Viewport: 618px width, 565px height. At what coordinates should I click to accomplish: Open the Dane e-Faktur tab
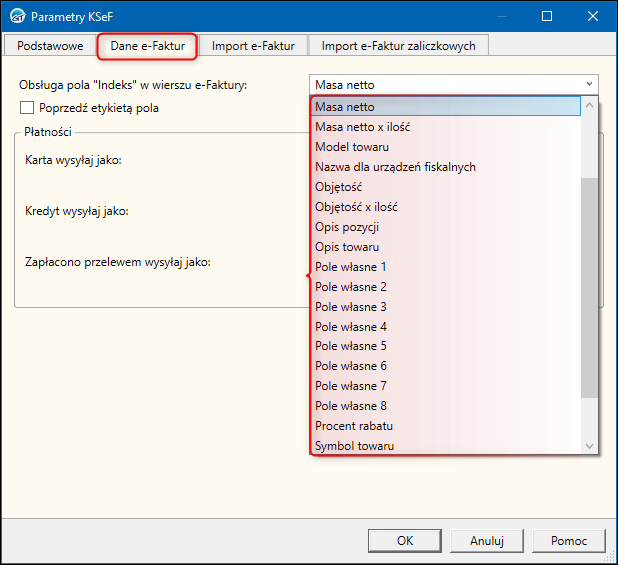147,46
